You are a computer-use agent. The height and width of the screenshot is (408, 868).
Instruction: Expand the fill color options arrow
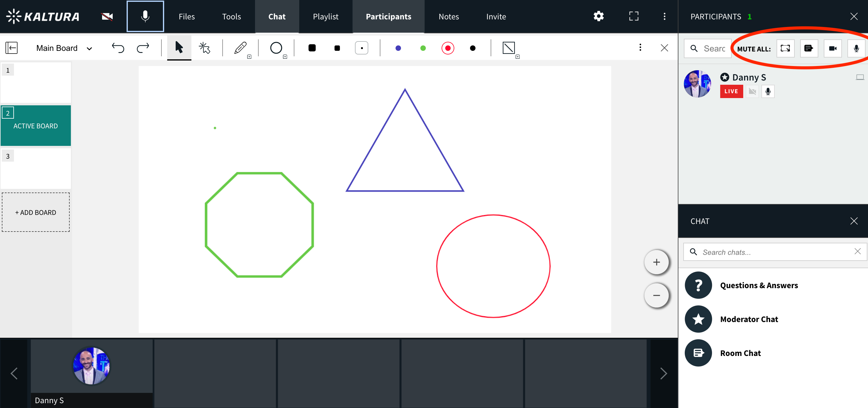[x=518, y=57]
